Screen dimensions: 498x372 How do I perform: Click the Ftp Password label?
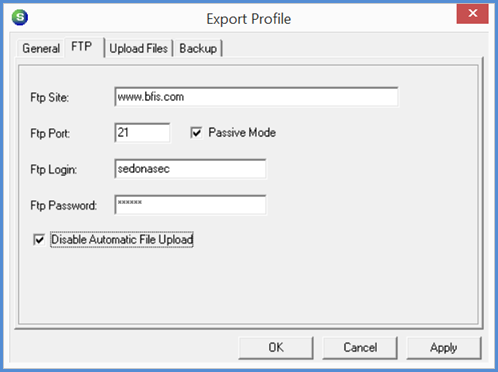[63, 205]
